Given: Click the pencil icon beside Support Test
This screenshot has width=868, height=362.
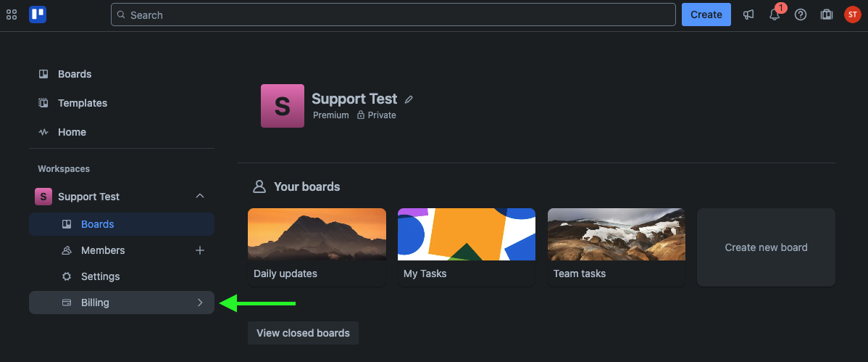Looking at the screenshot, I should click(409, 99).
